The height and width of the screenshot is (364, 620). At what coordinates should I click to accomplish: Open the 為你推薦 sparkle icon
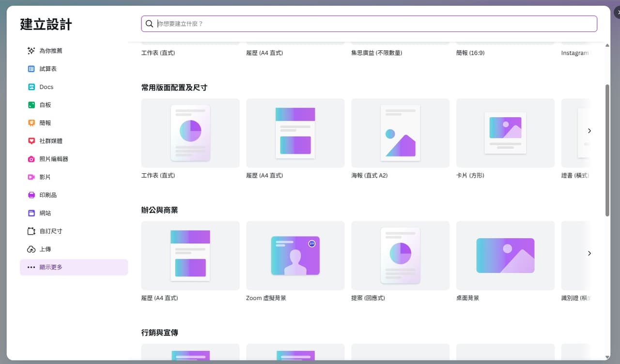[x=31, y=51]
